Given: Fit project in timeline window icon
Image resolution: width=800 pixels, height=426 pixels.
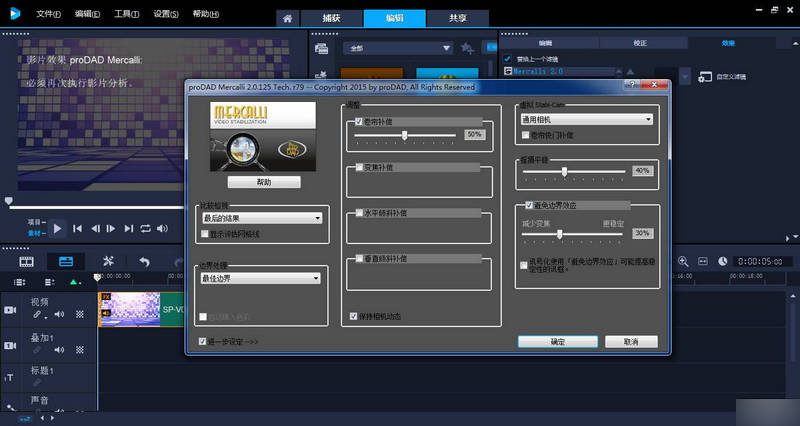Looking at the screenshot, I should (x=703, y=261).
